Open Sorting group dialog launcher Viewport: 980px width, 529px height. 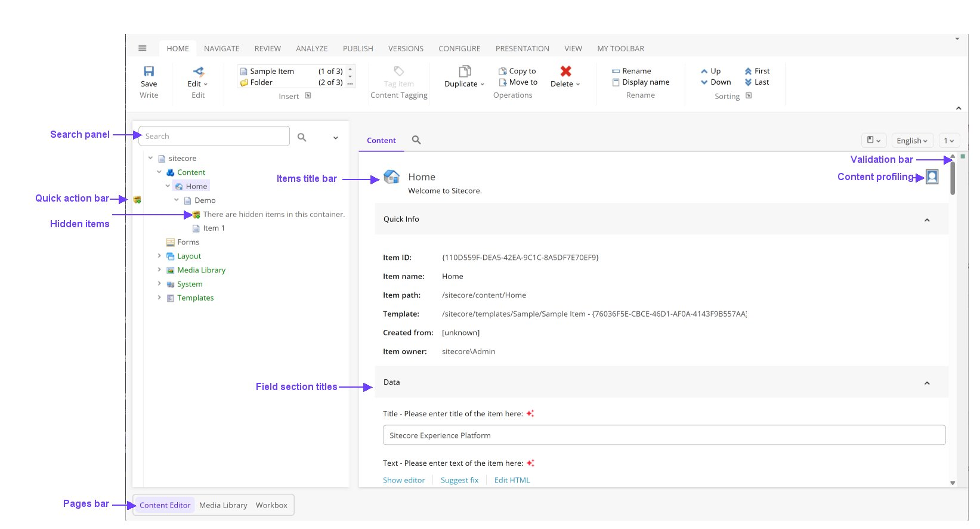(x=749, y=95)
